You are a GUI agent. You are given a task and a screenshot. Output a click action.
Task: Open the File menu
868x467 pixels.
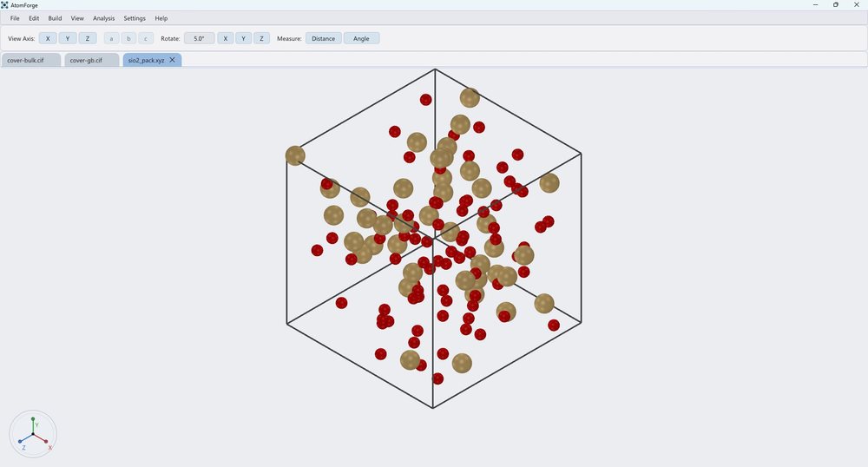pyautogui.click(x=15, y=18)
